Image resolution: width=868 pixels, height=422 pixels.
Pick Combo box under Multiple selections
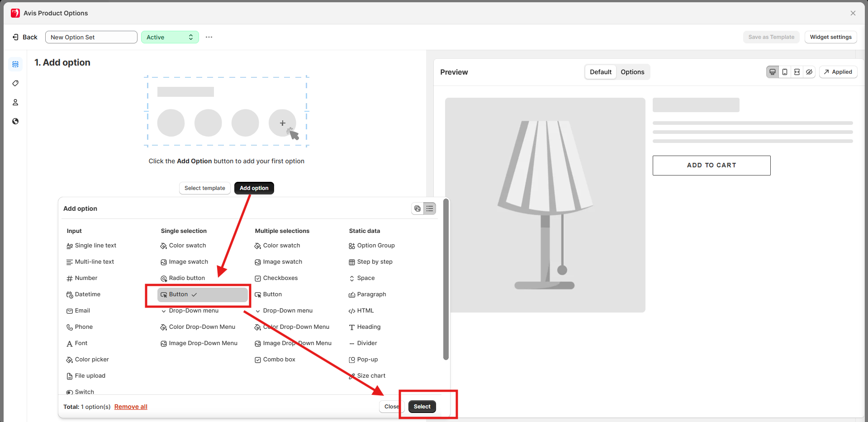(x=279, y=360)
